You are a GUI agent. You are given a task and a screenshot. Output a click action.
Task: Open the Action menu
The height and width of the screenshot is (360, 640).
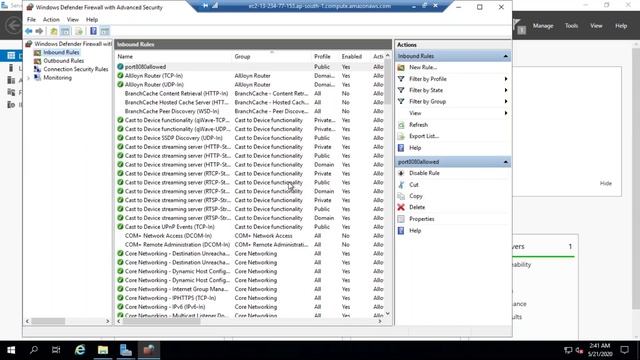[x=51, y=20]
